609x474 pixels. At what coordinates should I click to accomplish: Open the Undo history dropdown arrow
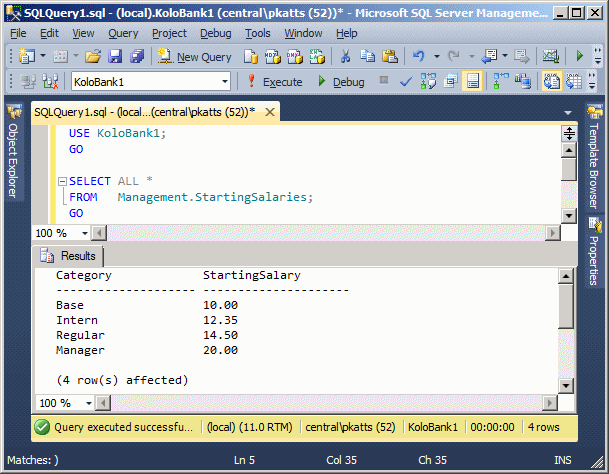point(437,56)
